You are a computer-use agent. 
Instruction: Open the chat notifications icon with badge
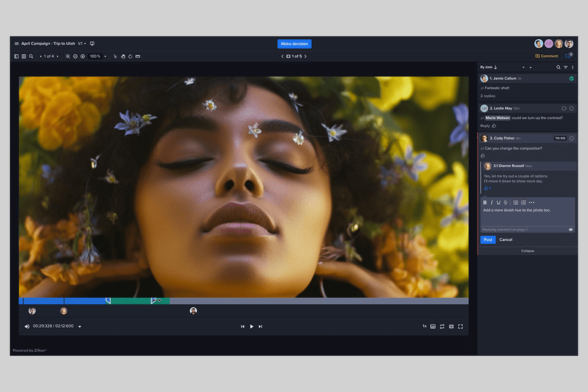click(x=568, y=56)
